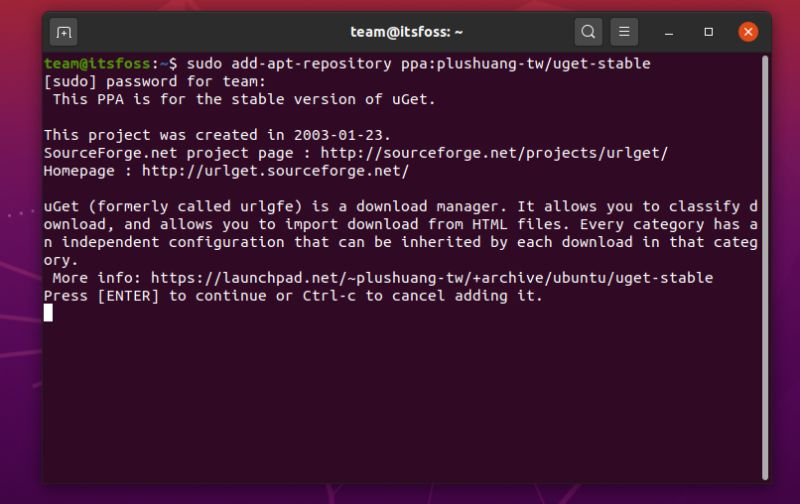
Task: Maximize the terminal window
Action: 709,32
